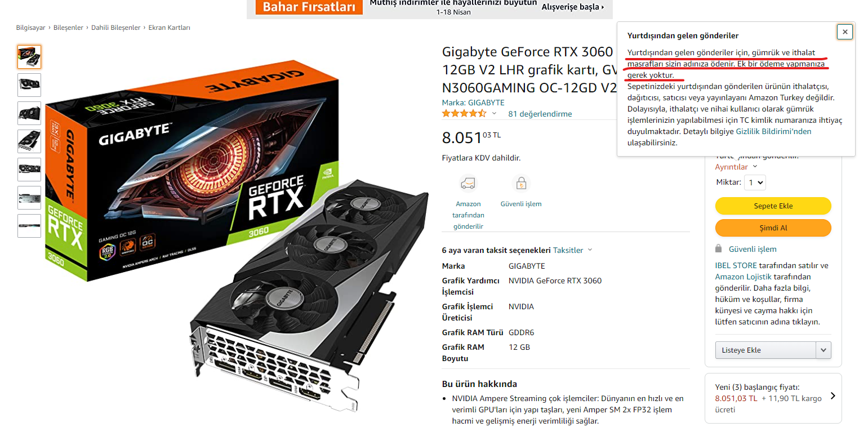Open new offers with the right chevron
868x427 pixels.
[x=833, y=396]
